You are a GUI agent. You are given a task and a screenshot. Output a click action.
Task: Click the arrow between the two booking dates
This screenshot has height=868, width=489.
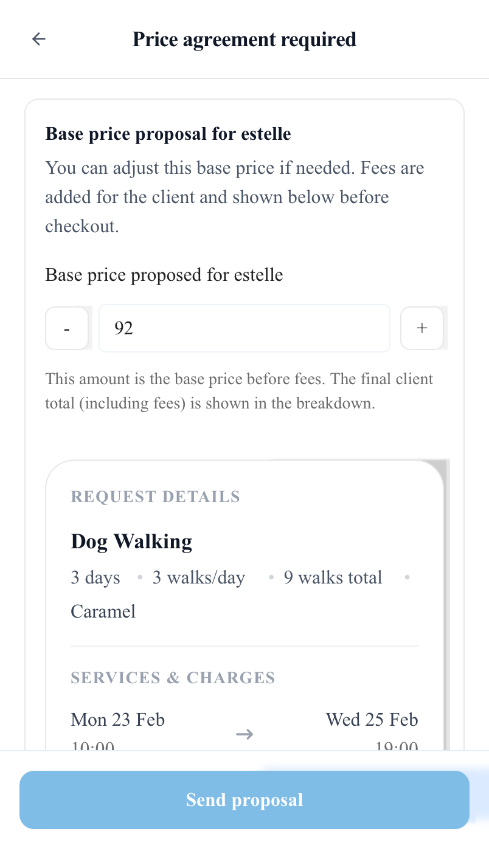point(244,734)
